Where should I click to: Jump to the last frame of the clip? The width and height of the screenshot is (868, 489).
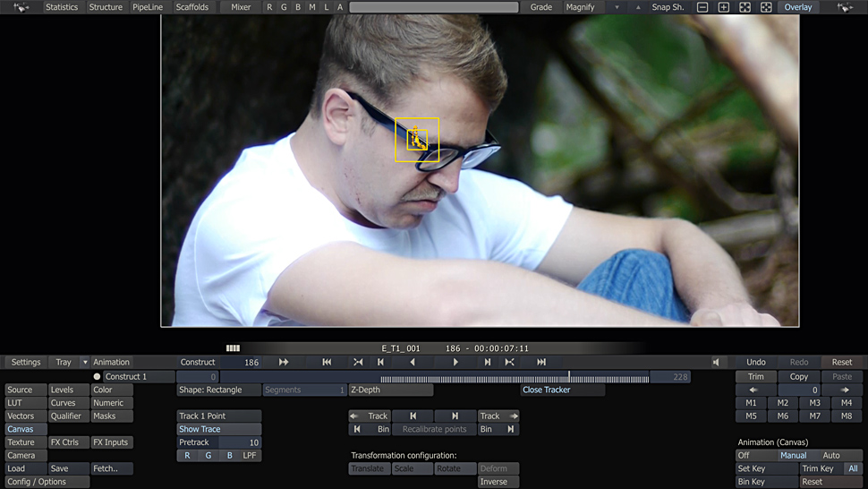coord(541,362)
